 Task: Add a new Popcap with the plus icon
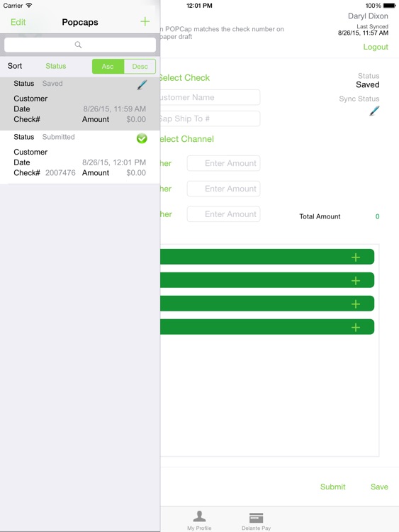tap(145, 22)
